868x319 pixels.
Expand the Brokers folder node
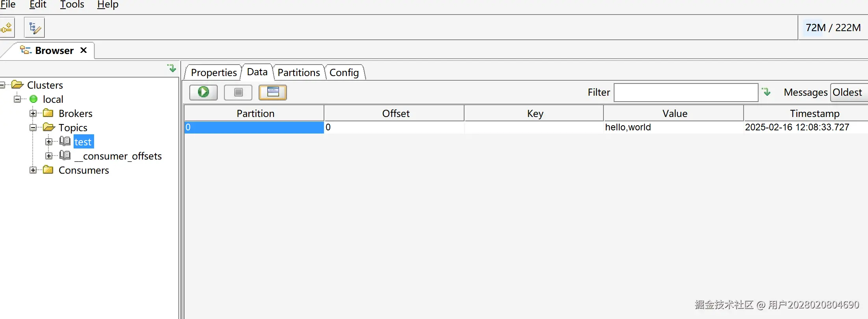(x=33, y=113)
